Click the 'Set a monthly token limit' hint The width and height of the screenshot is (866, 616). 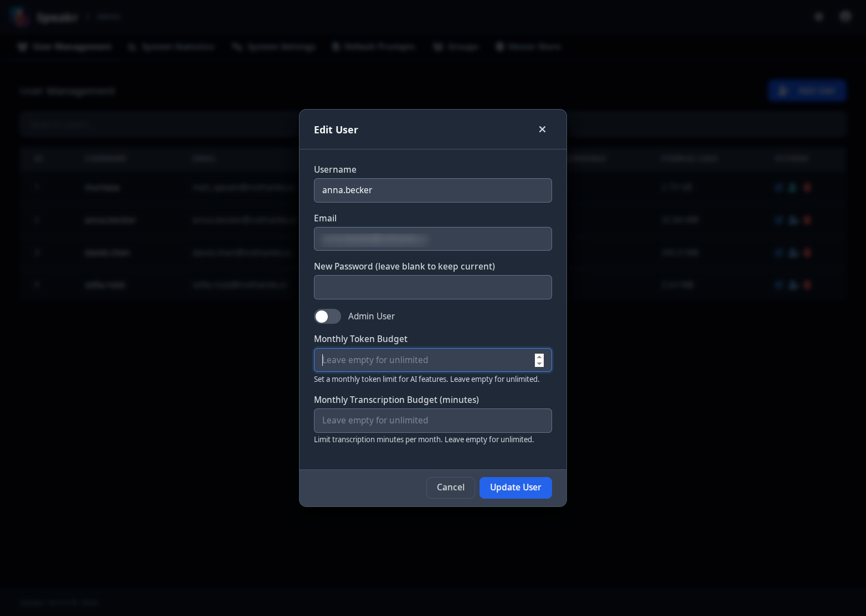click(x=426, y=379)
